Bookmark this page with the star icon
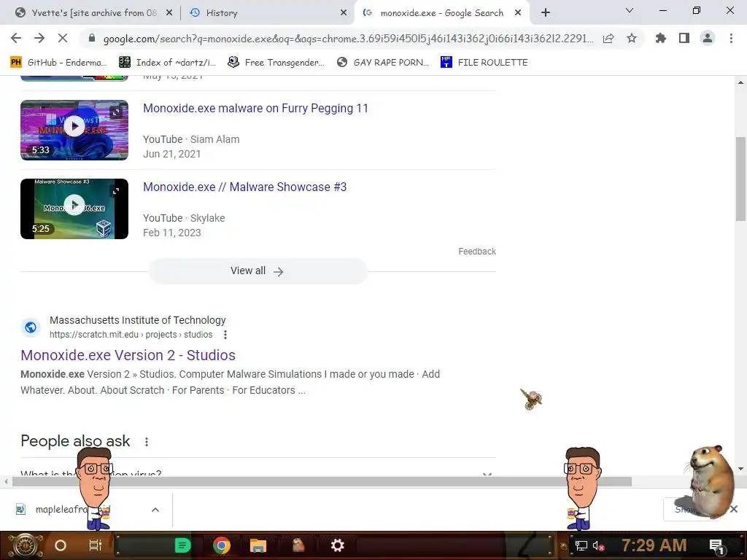Image resolution: width=747 pixels, height=560 pixels. pos(632,38)
